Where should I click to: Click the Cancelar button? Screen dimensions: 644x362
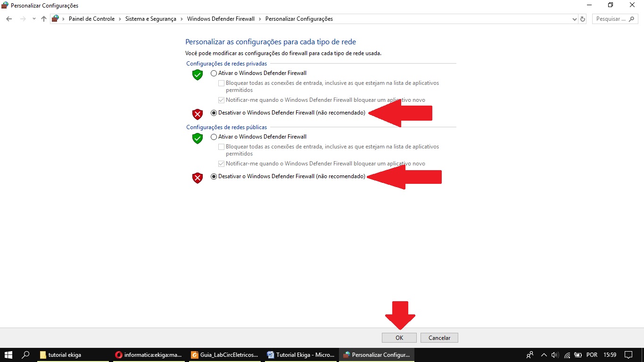point(439,338)
